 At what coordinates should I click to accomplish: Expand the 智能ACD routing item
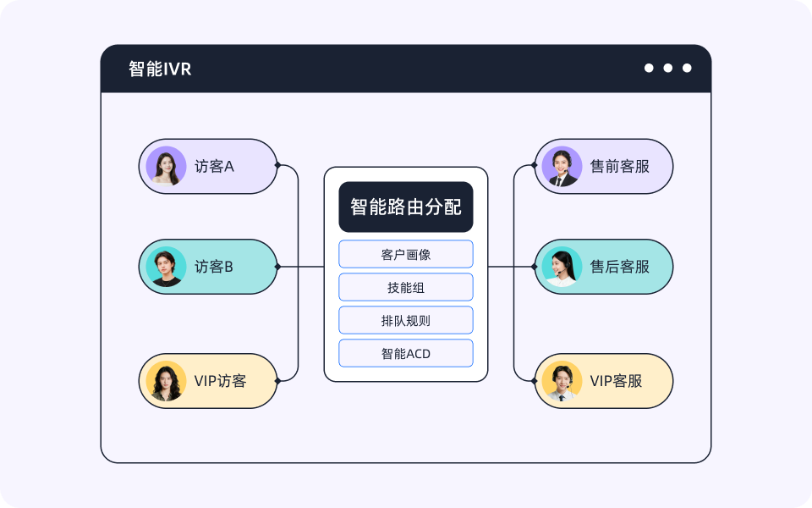tap(405, 353)
